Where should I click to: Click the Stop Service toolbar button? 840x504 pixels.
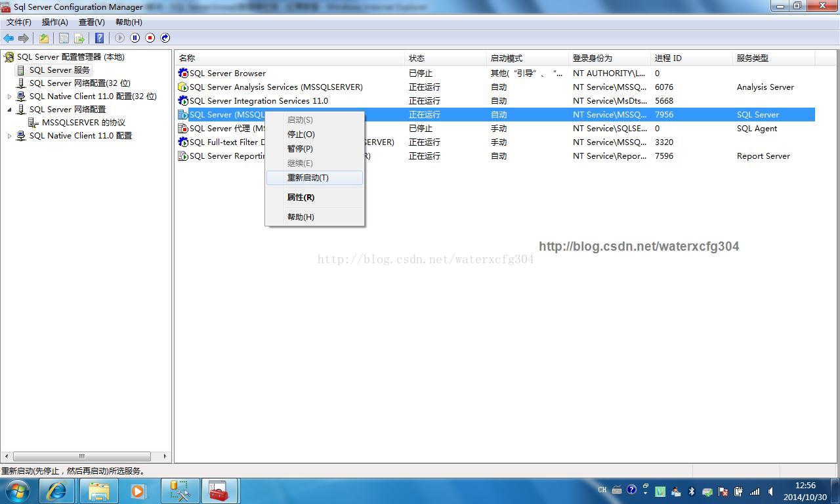[150, 38]
